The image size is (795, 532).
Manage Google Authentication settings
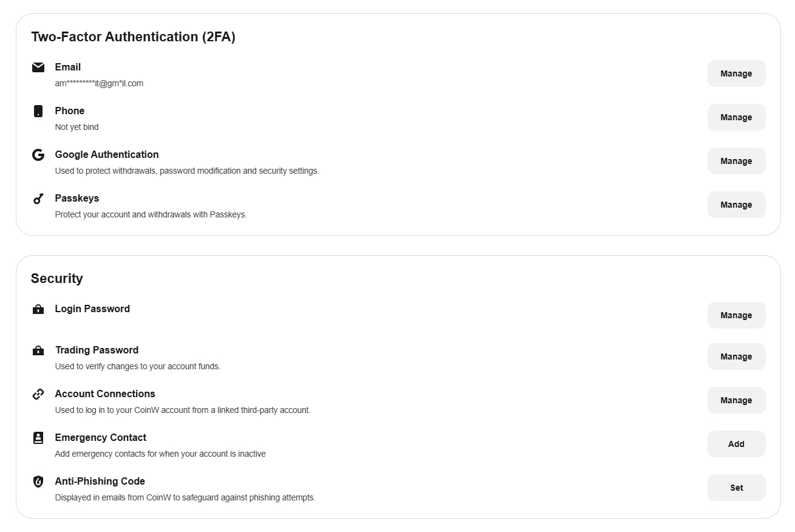pos(736,161)
